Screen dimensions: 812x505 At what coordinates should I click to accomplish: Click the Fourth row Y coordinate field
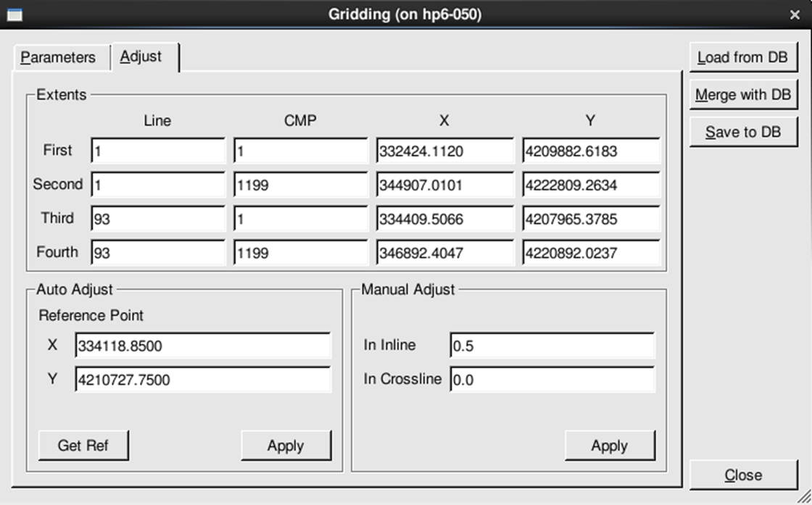[x=590, y=253]
